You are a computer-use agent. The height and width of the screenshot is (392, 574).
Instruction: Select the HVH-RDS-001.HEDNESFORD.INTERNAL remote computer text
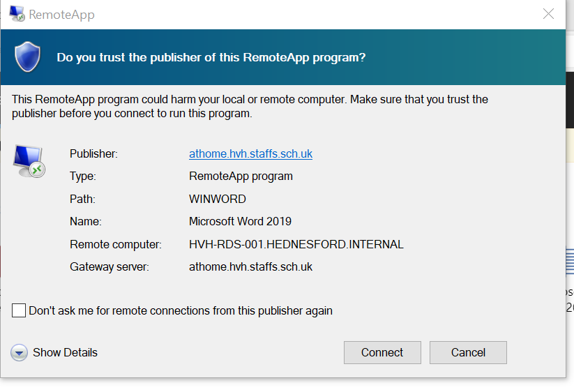[x=296, y=244]
